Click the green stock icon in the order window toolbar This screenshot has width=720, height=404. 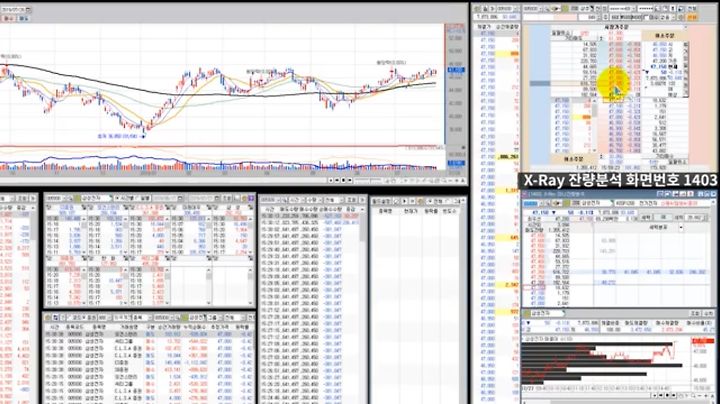pos(565,9)
